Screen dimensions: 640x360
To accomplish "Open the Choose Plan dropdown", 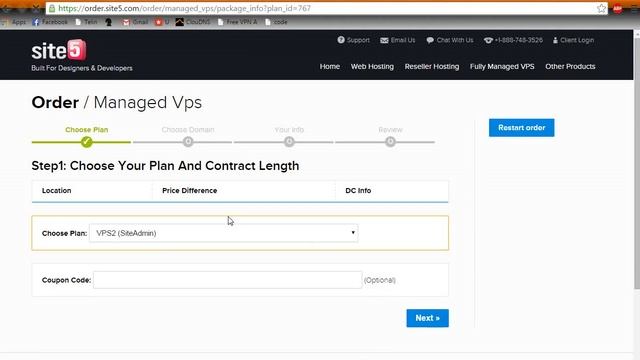I will click(224, 233).
